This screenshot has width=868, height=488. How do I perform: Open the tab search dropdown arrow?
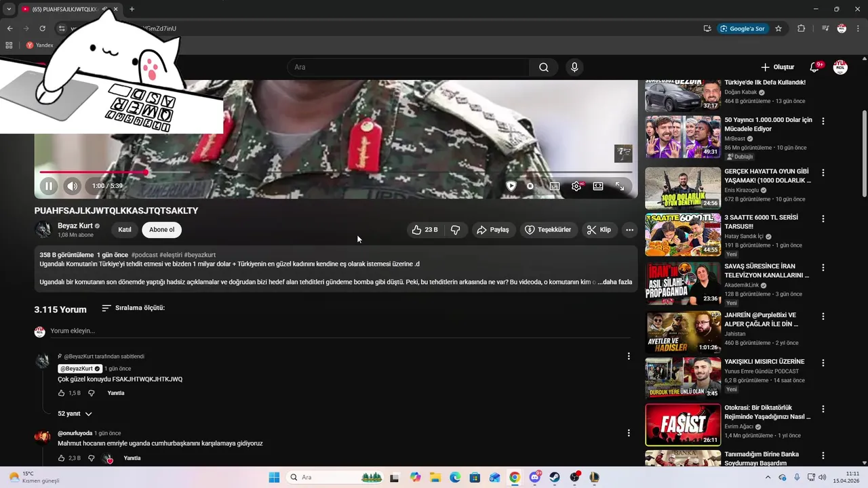(9, 9)
